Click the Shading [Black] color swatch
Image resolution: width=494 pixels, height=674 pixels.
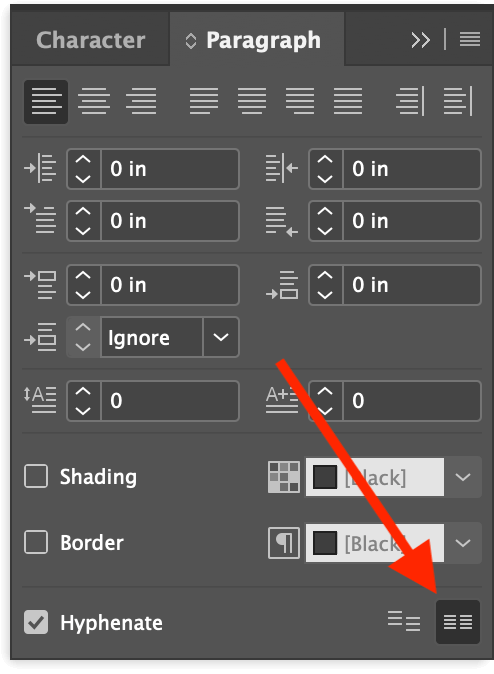(x=374, y=477)
